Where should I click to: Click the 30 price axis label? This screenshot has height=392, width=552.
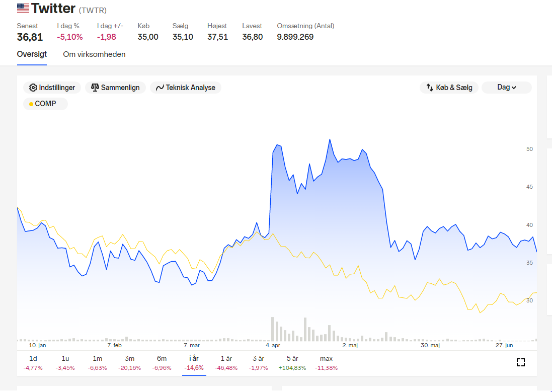pyautogui.click(x=529, y=300)
